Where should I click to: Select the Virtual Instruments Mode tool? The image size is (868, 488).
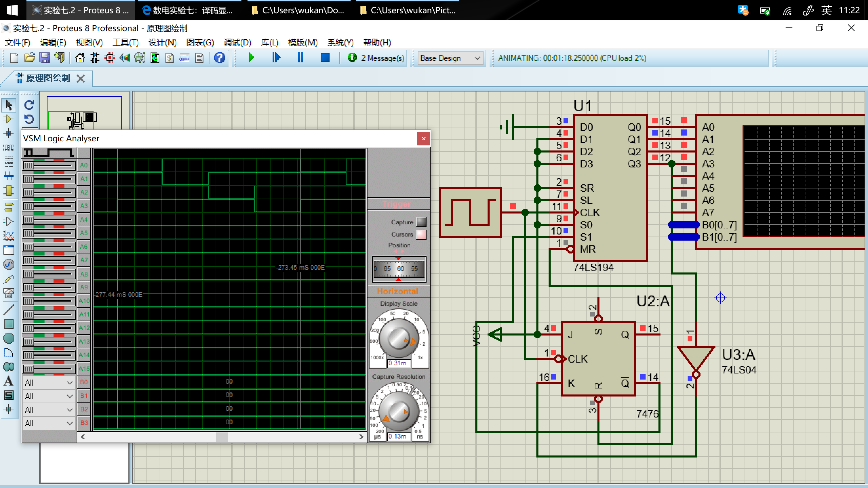9,293
